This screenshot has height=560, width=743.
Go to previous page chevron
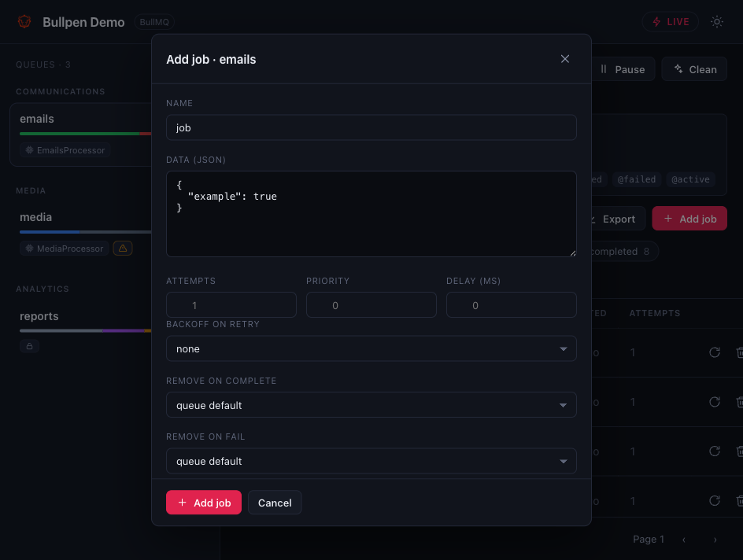coord(683,540)
